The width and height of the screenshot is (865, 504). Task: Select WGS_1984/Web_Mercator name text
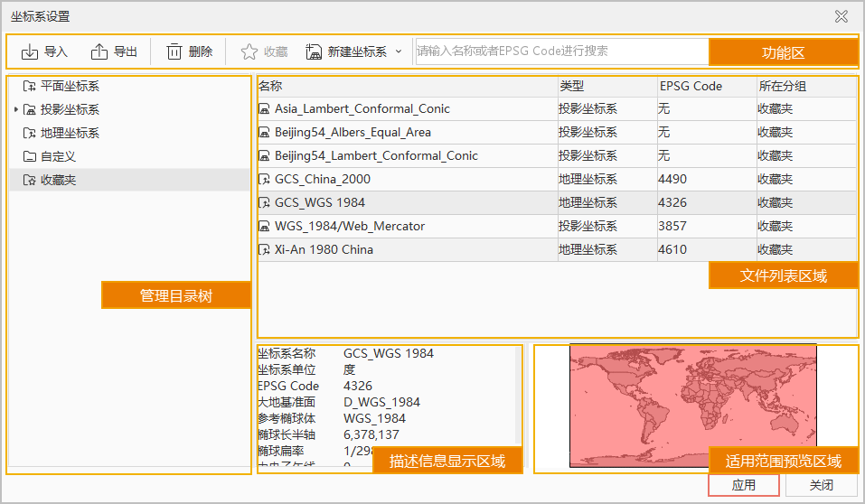350,226
